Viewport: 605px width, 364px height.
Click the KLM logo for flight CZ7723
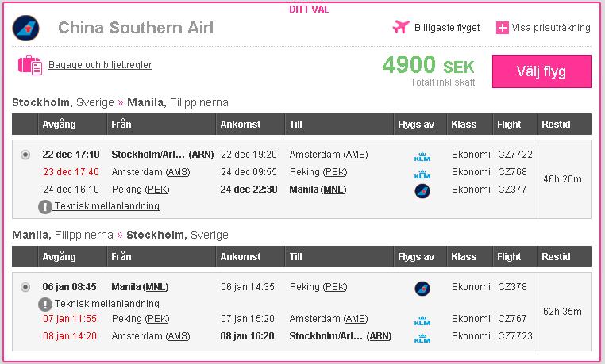pyautogui.click(x=422, y=337)
